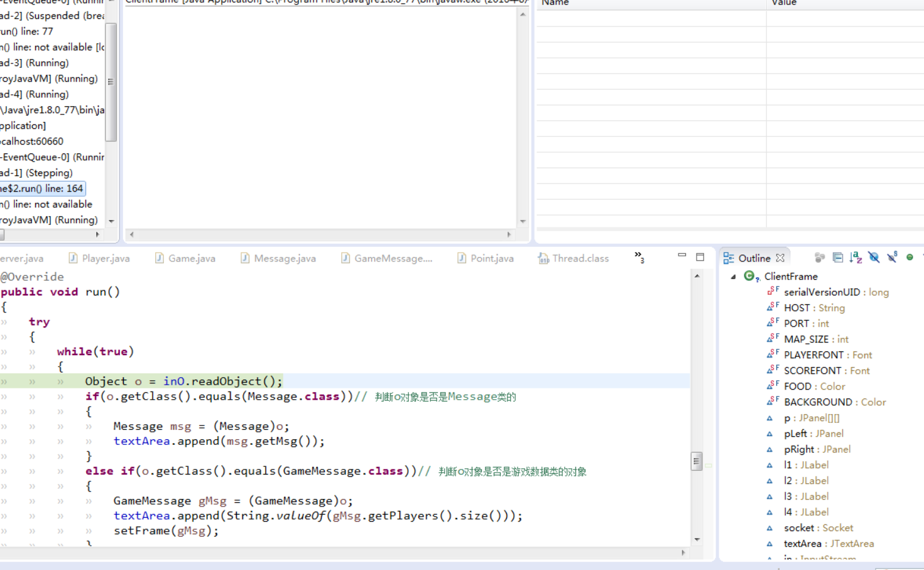Toggle Hide Fields in Outline toolbar
Image resolution: width=924 pixels, height=570 pixels.
coord(874,258)
